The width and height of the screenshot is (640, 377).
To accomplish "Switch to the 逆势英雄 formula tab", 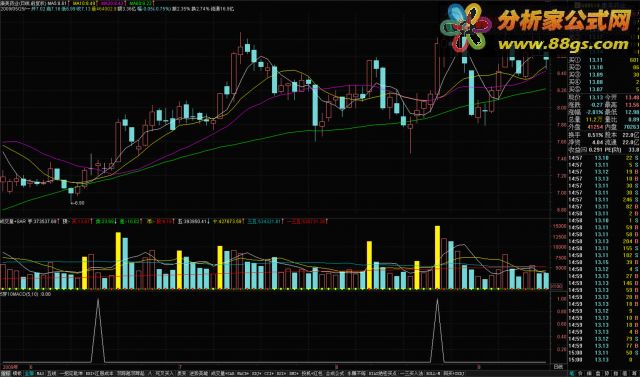I will pyautogui.click(x=198, y=373).
